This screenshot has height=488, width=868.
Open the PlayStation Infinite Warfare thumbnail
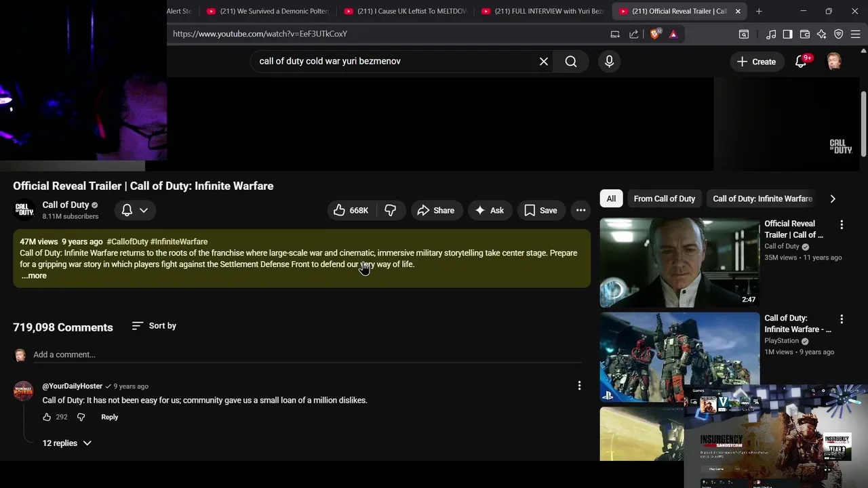(x=679, y=357)
